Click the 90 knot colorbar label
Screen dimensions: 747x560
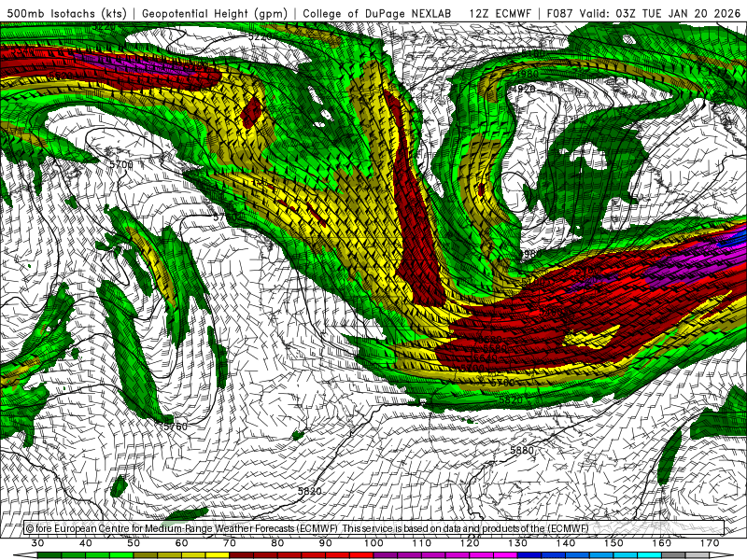(325, 543)
